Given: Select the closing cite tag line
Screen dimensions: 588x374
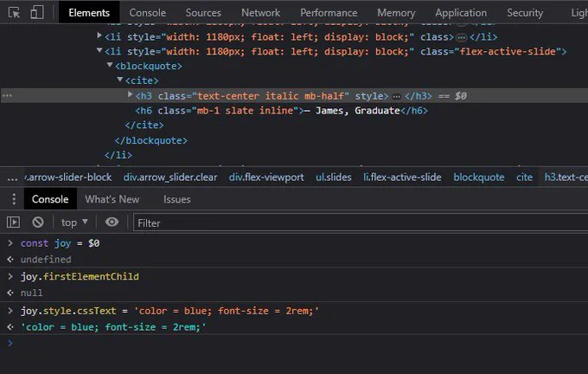Looking at the screenshot, I should (144, 125).
